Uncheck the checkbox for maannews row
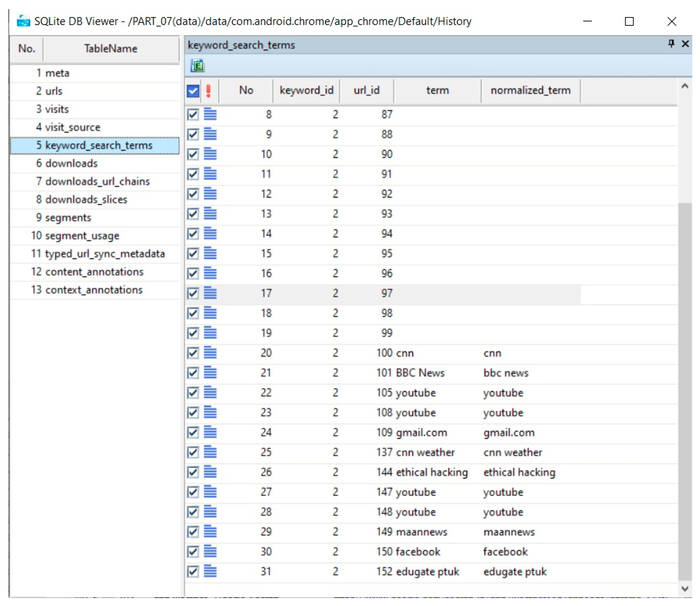The image size is (700, 606). pyautogui.click(x=193, y=532)
